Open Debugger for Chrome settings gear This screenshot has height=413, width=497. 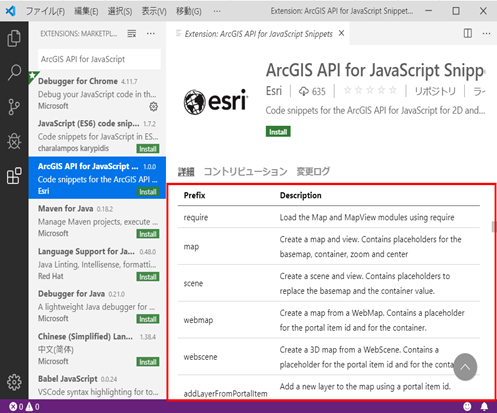pos(153,107)
